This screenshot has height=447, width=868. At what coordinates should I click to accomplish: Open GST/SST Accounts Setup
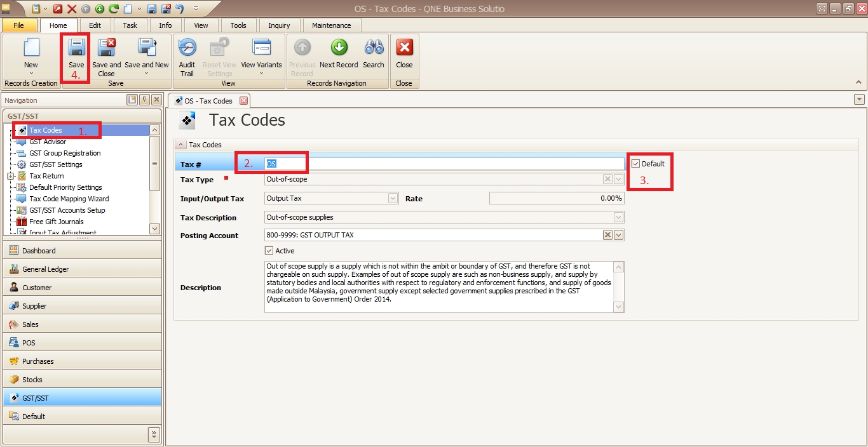[x=67, y=210]
